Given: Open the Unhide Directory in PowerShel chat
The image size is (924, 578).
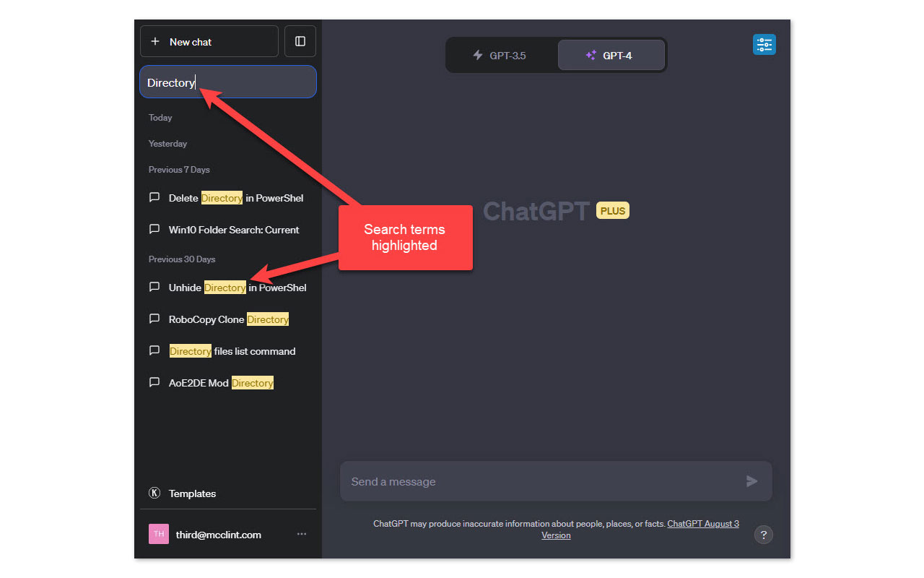Looking at the screenshot, I should [x=228, y=288].
